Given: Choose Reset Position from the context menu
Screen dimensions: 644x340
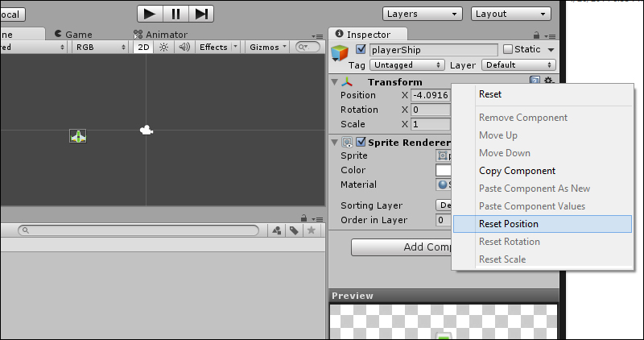Looking at the screenshot, I should 509,224.
